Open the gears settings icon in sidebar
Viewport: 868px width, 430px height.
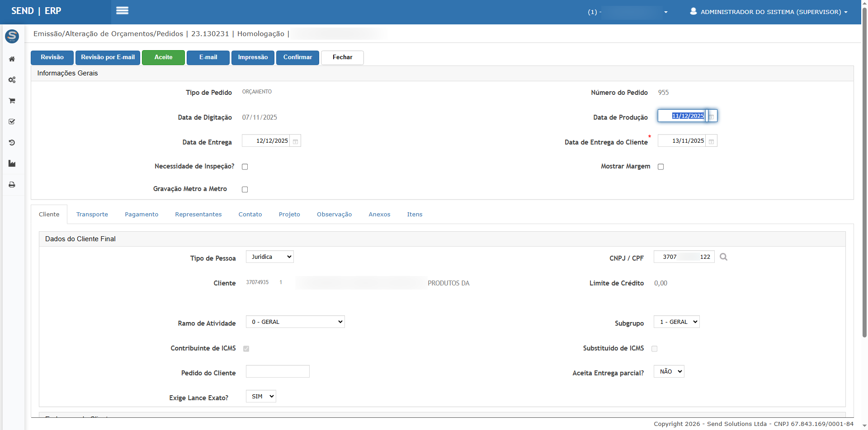pos(12,80)
